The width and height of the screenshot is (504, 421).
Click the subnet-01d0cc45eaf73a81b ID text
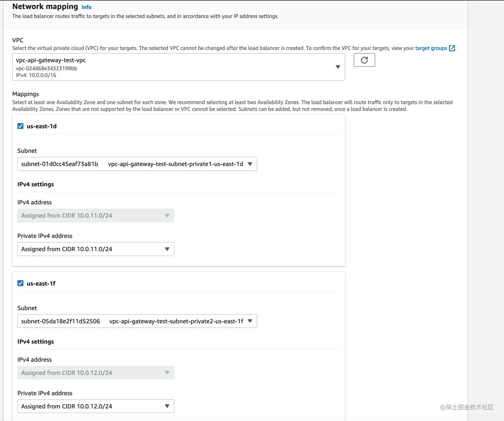tap(60, 164)
